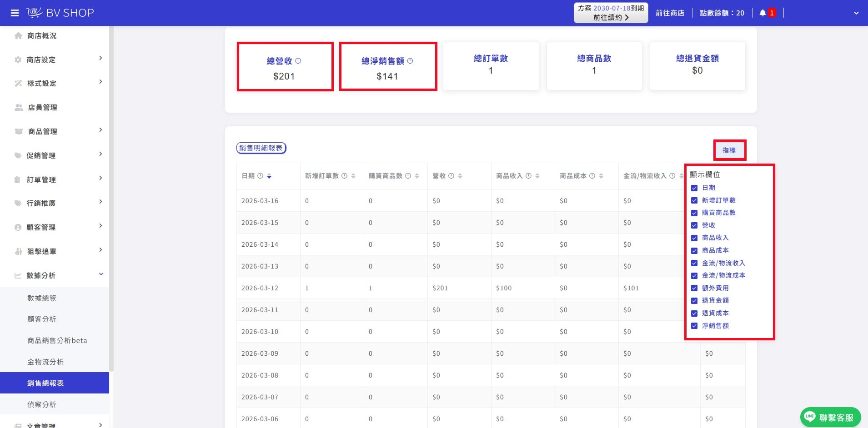868x428 pixels.
Task: Expand the 訂單管理 menu
Action: [x=55, y=179]
